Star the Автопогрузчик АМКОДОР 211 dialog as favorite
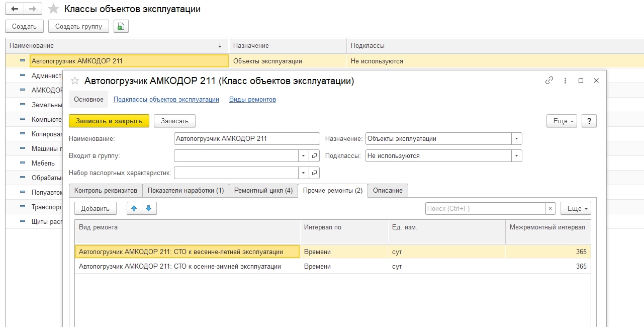 pos(75,81)
